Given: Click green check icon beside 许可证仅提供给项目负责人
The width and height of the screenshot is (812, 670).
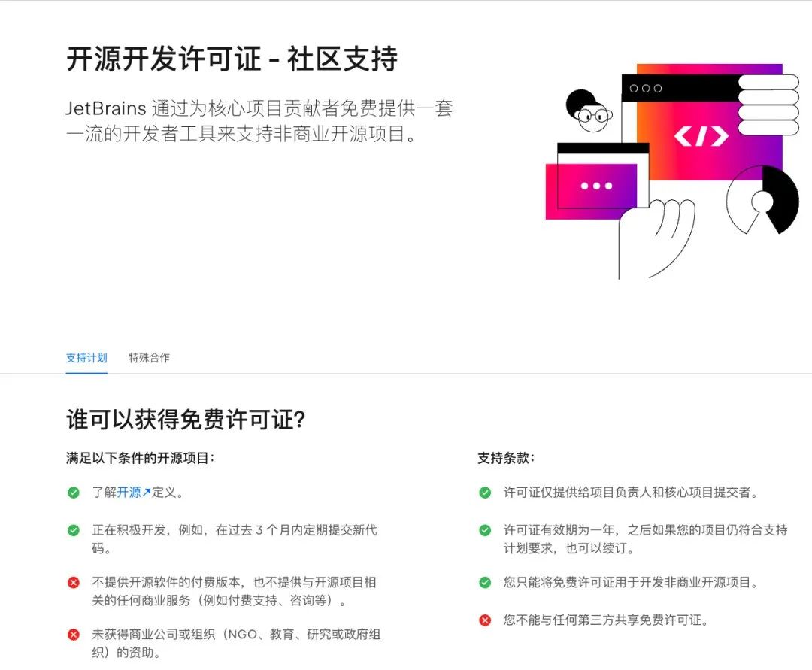Looking at the screenshot, I should [485, 493].
